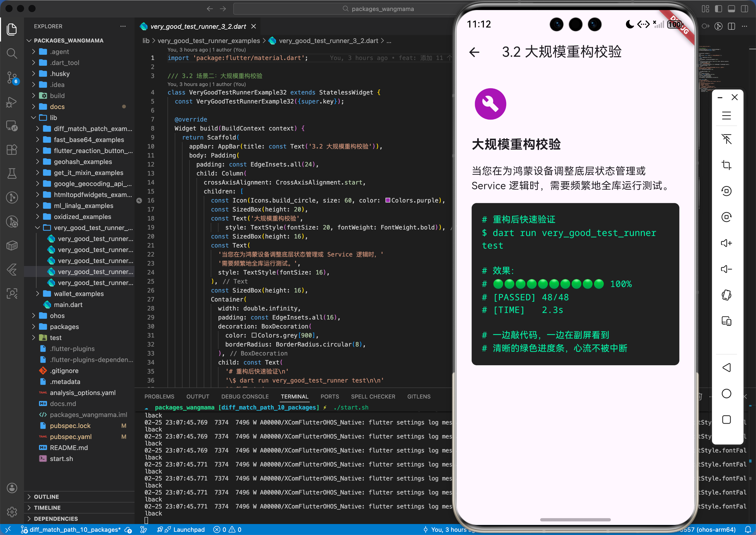756x535 pixels.
Task: Click the emulator volume up icon
Action: (x=726, y=243)
